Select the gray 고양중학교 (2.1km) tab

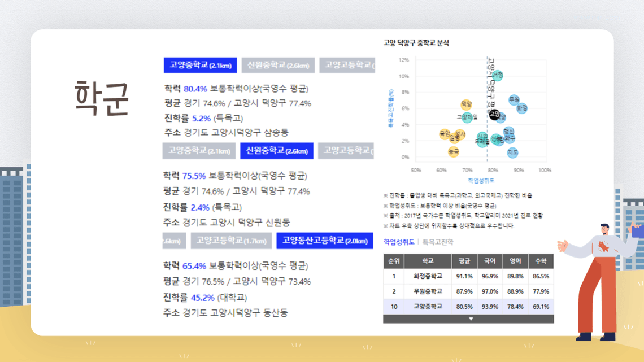point(199,151)
